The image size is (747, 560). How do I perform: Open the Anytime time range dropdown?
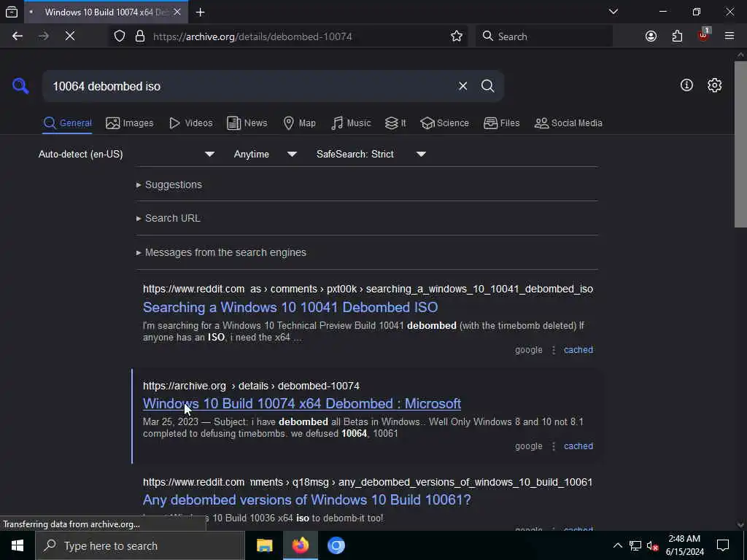click(265, 155)
